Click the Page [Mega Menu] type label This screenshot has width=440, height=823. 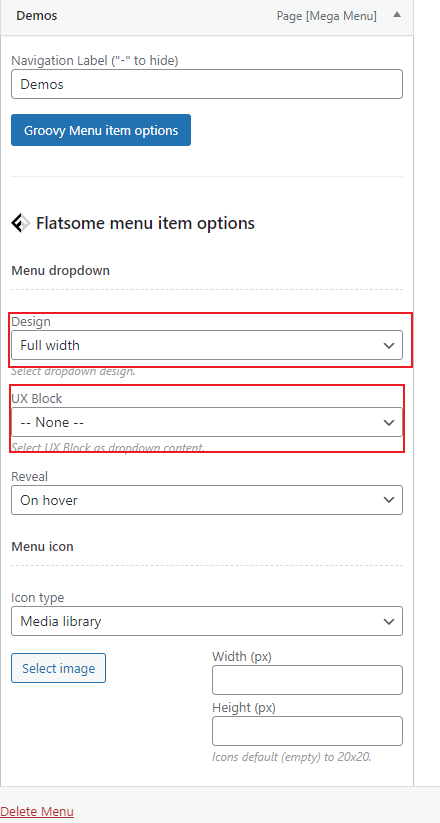[327, 16]
